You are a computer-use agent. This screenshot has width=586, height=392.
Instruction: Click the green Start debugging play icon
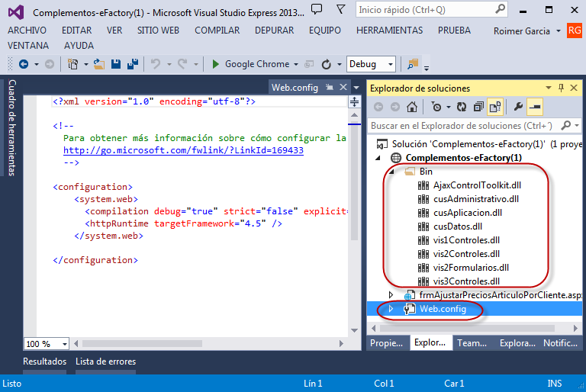click(216, 64)
